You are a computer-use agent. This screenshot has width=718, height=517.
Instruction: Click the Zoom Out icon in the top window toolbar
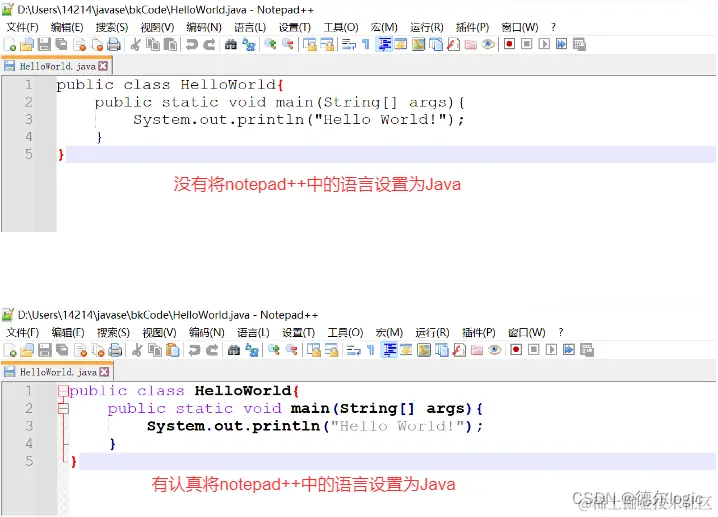click(288, 44)
